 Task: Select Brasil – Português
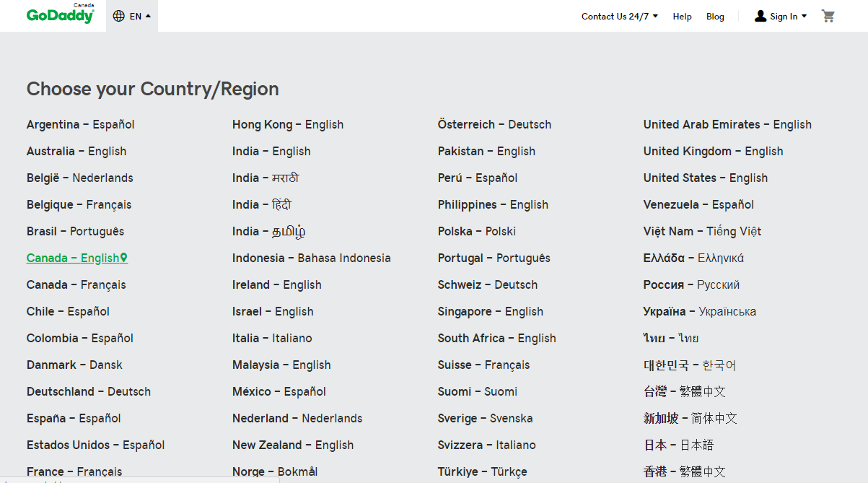[x=76, y=231]
